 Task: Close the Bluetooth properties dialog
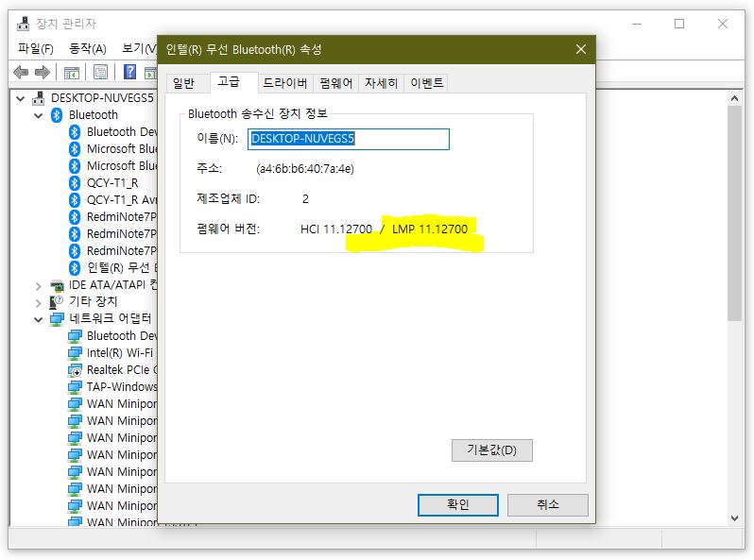tap(581, 49)
